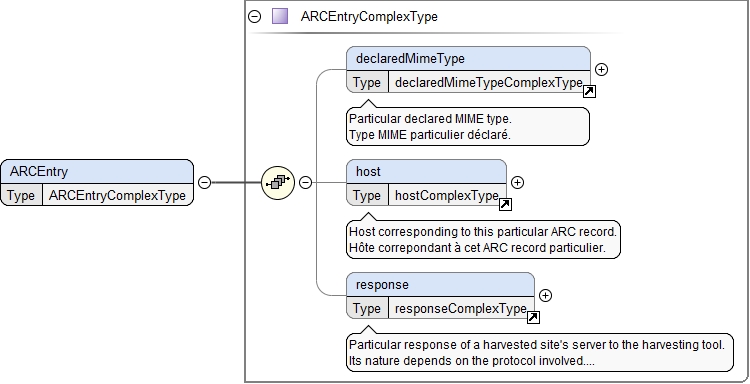Select the host element header
The width and height of the screenshot is (750, 384).
(426, 172)
